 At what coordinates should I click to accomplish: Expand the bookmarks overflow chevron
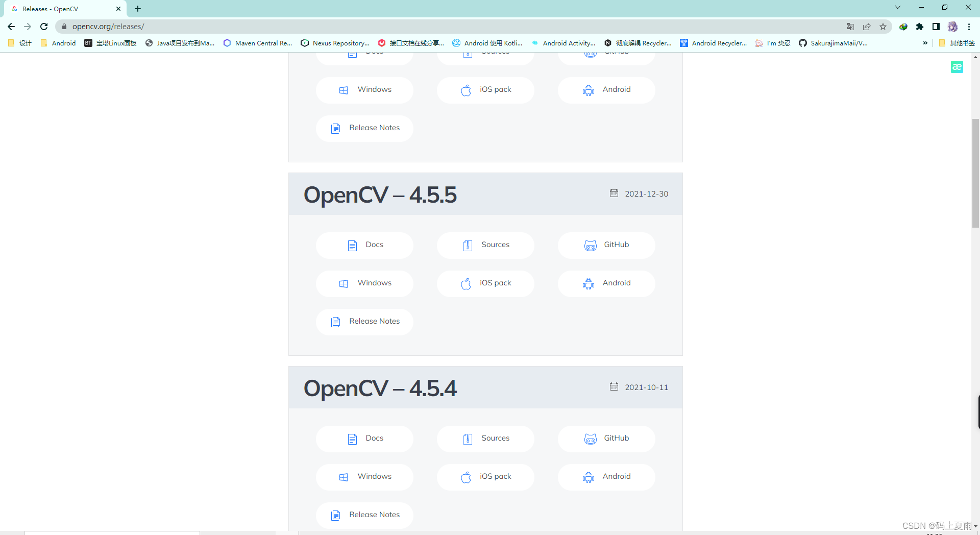pyautogui.click(x=925, y=43)
